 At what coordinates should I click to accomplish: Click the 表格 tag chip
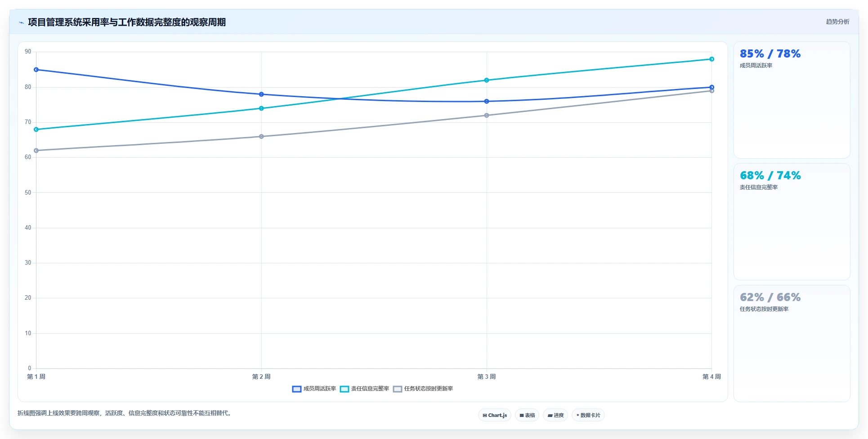527,415
